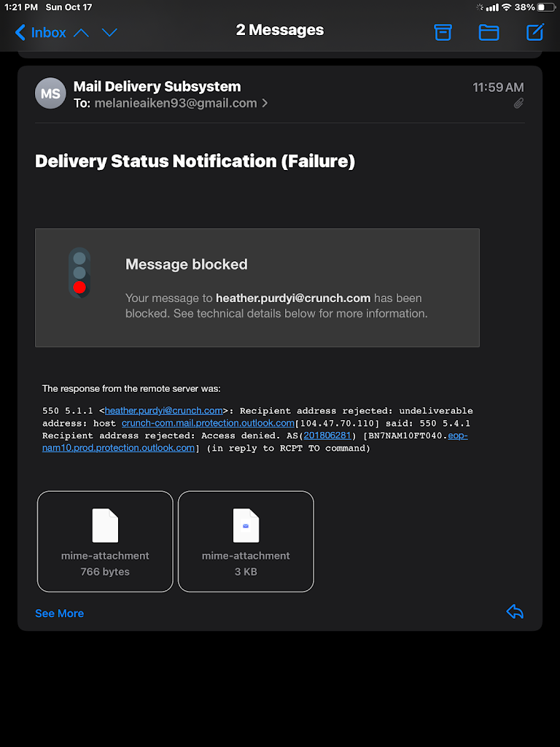Compose a new message

535,32
